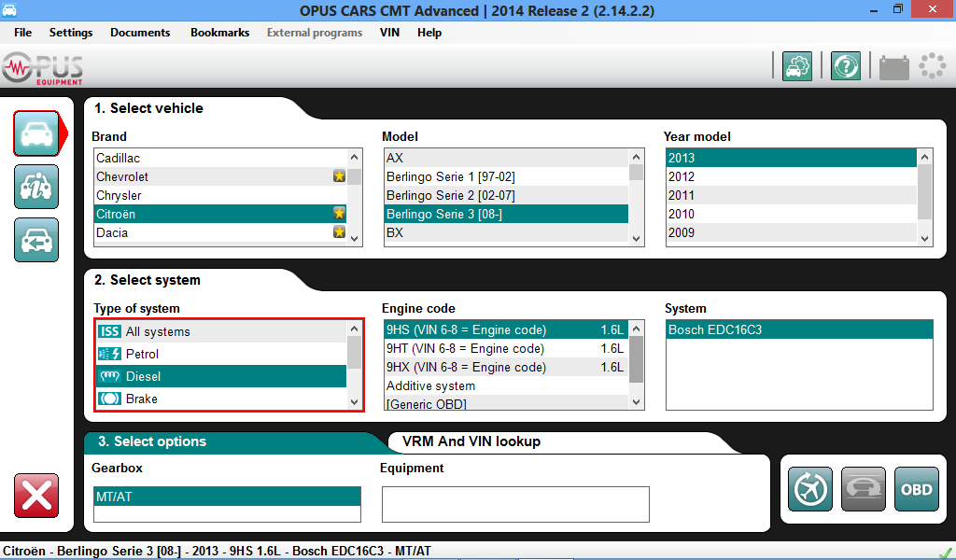Select Berlingo Serie 2 [02-07] model
This screenshot has width=956, height=560.
pos(506,195)
